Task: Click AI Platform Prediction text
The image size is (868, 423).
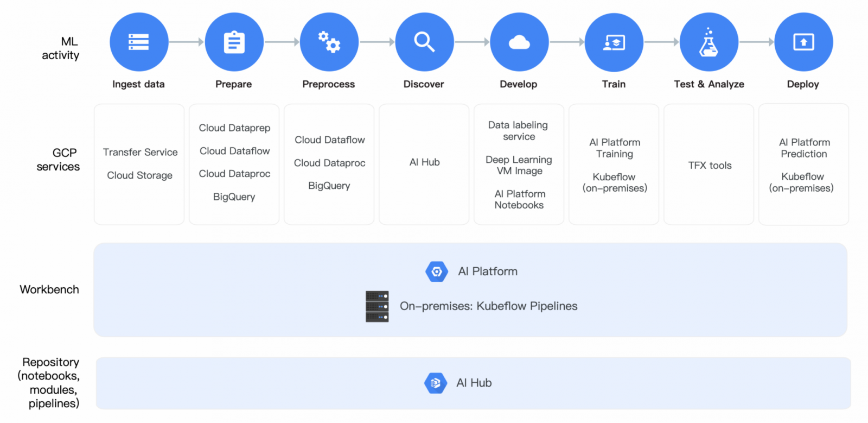Action: click(x=804, y=148)
